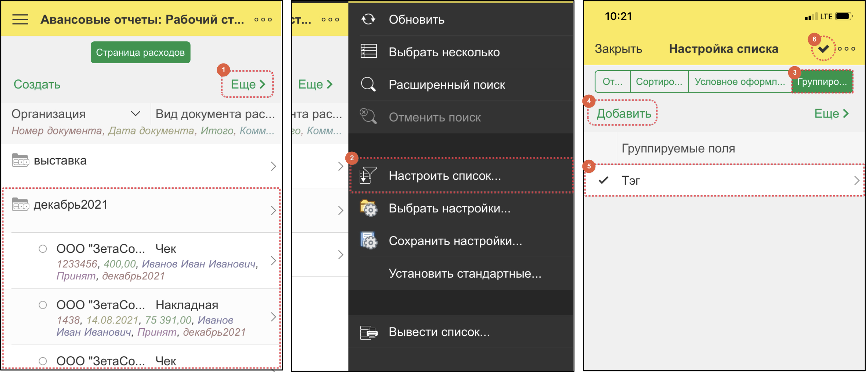
Task: Select radio for the last Чек row
Action: [43, 361]
